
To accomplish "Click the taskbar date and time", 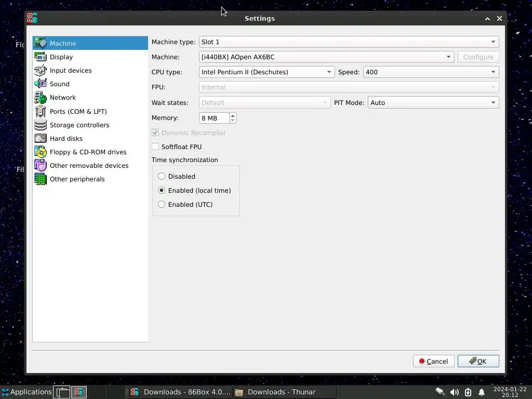I will pos(510,392).
